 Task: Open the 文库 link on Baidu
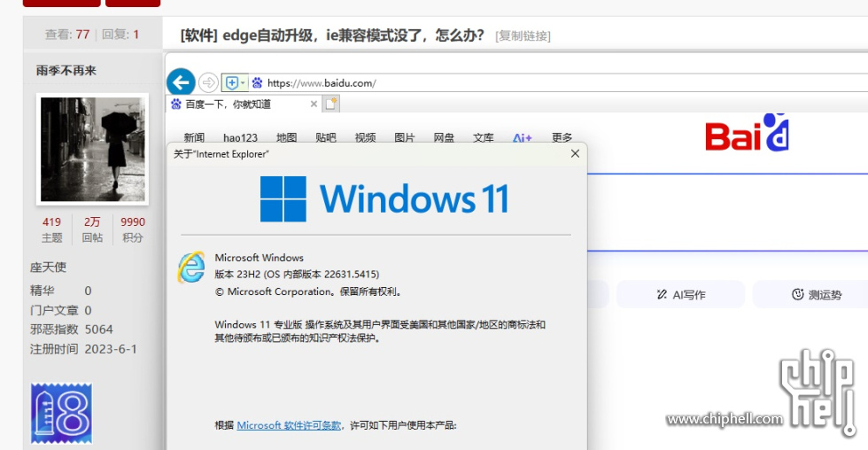(484, 137)
